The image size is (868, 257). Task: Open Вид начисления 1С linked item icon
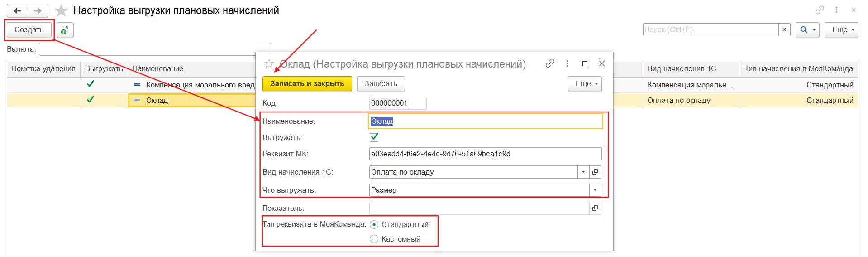coord(595,172)
